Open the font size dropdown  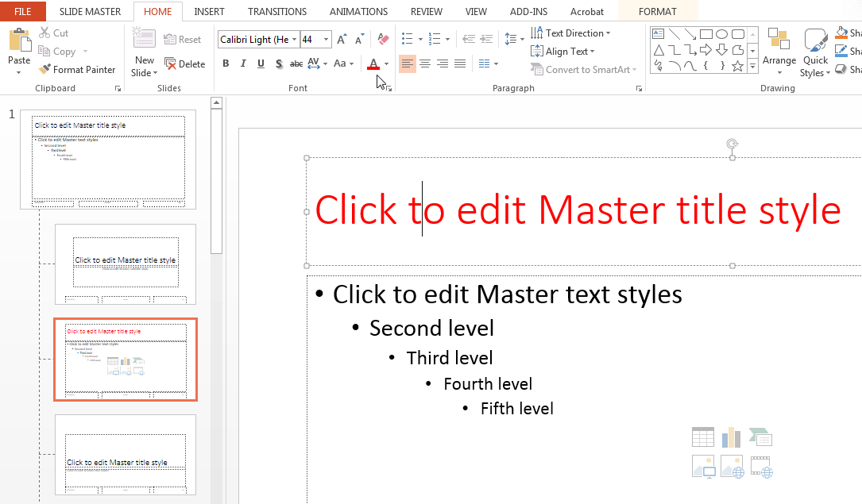(325, 38)
